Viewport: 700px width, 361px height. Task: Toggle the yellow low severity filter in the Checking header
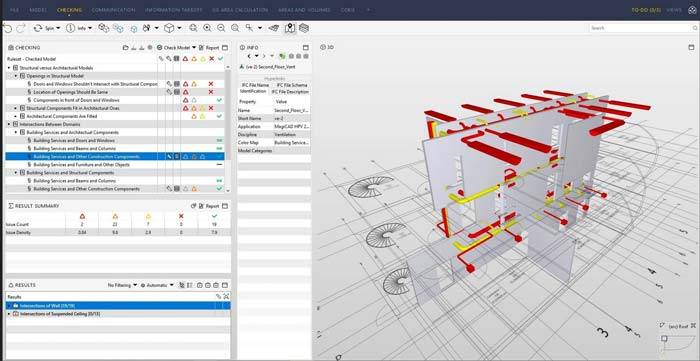pyautogui.click(x=203, y=59)
